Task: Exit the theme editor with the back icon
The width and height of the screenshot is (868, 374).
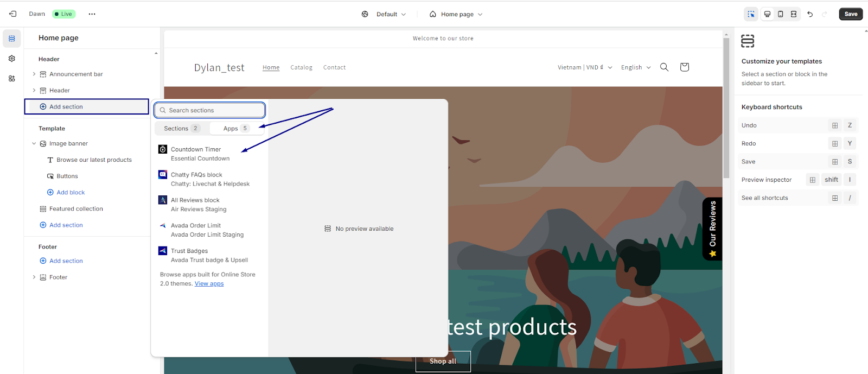Action: tap(13, 14)
